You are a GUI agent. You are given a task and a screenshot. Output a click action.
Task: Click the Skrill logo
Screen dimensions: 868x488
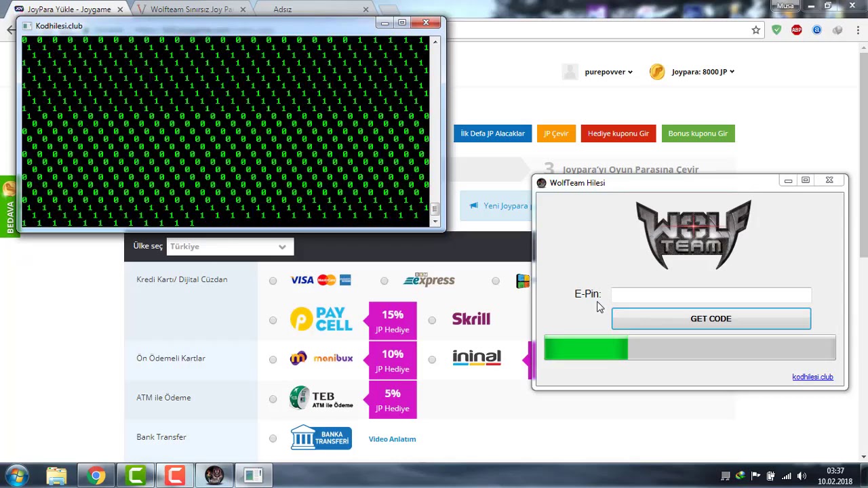(471, 319)
